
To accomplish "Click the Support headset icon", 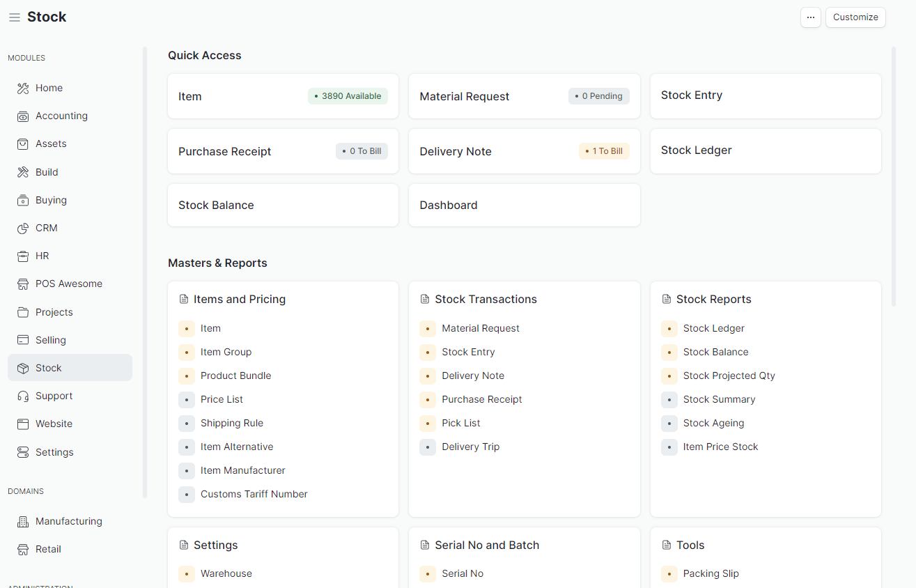I will [x=23, y=396].
